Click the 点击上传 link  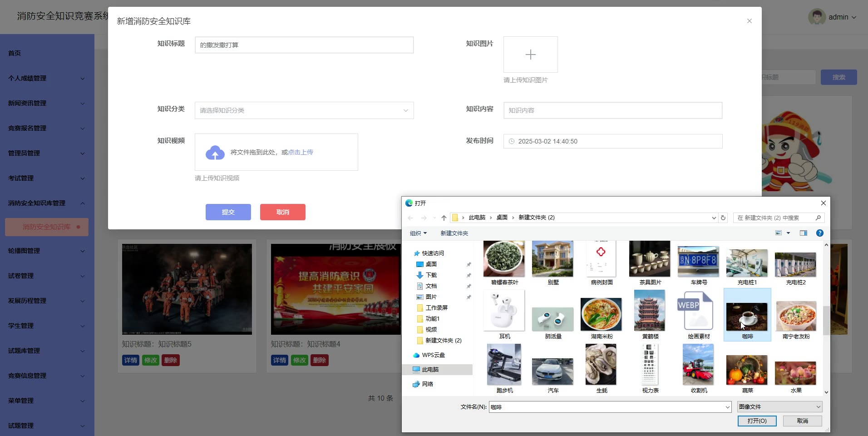click(x=301, y=152)
